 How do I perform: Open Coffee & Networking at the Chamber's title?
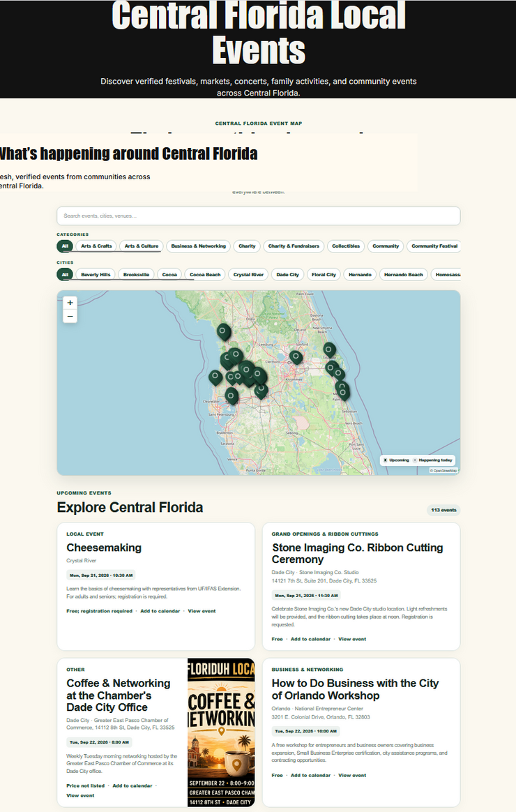[118, 696]
